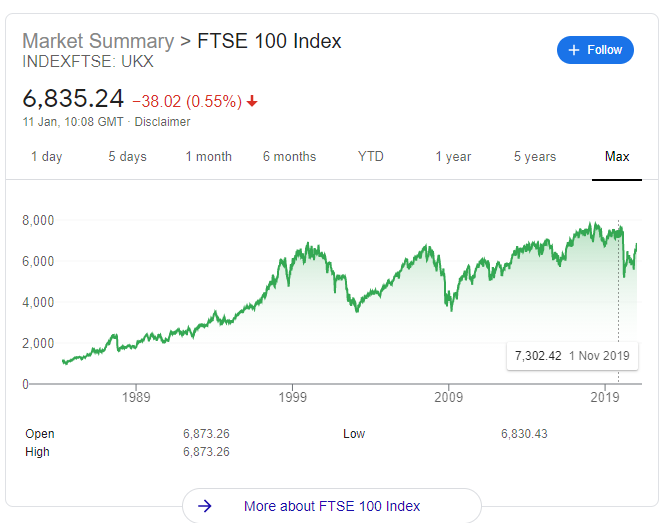Select the 1 month tab

(x=208, y=157)
